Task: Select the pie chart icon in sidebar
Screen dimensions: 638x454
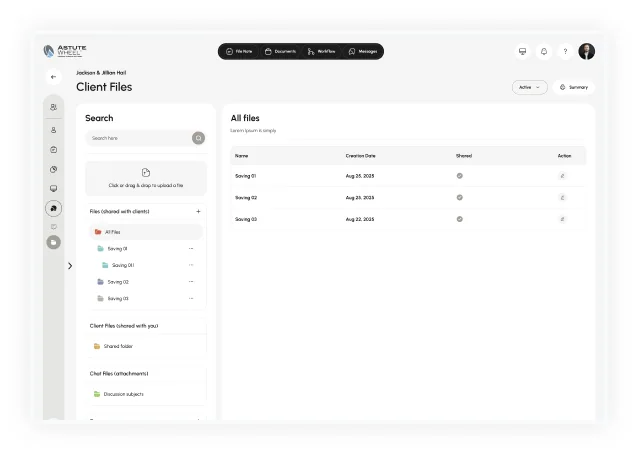Action: [53, 169]
